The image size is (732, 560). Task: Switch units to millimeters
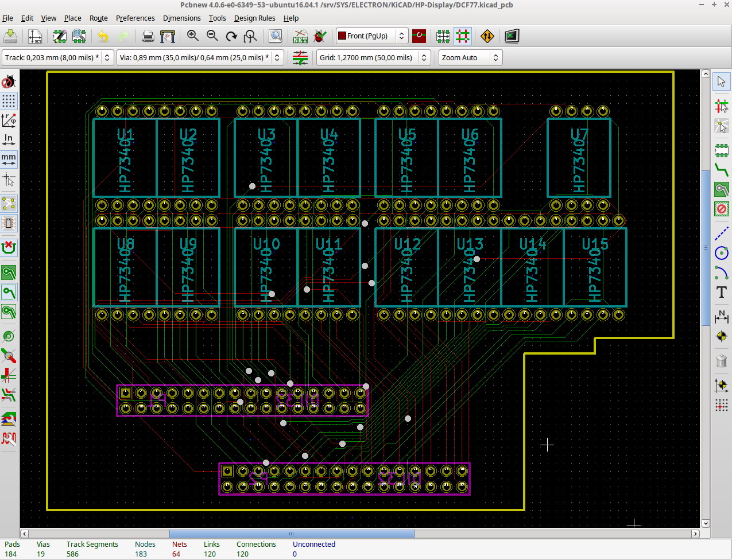(x=9, y=160)
